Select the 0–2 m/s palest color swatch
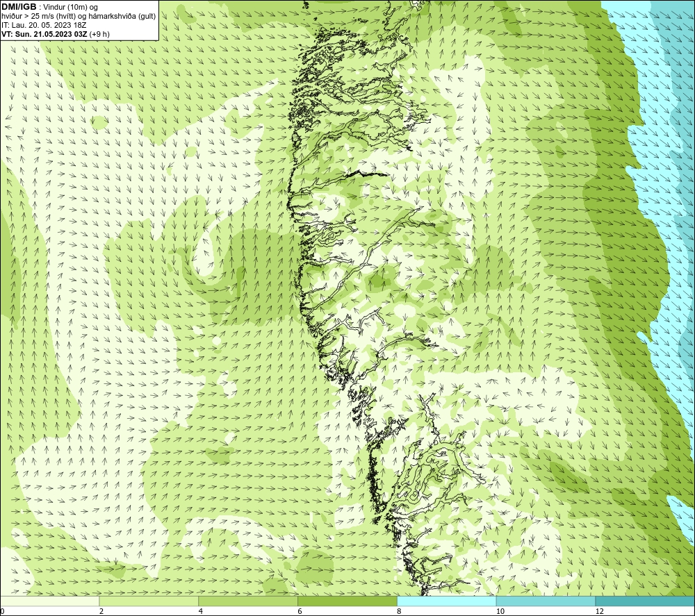The width and height of the screenshot is (695, 616). pyautogui.click(x=49, y=601)
